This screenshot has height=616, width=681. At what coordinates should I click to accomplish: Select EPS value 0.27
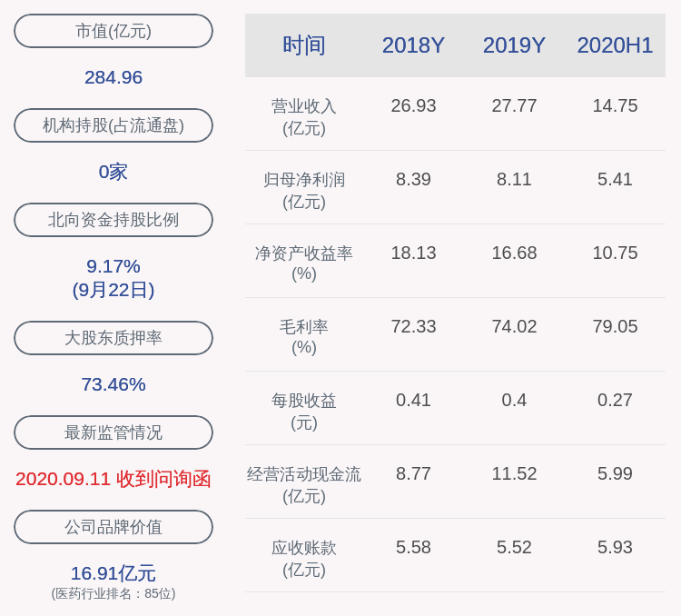coord(615,400)
